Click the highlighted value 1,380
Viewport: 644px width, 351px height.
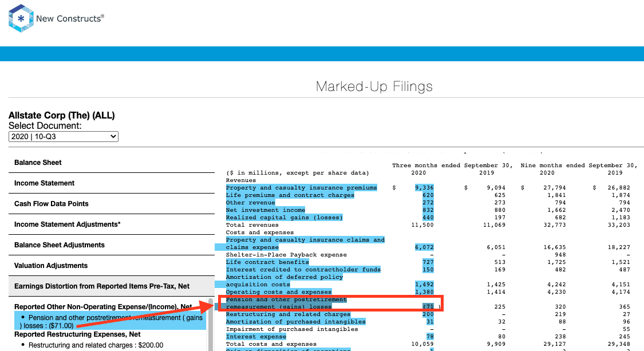[424, 292]
